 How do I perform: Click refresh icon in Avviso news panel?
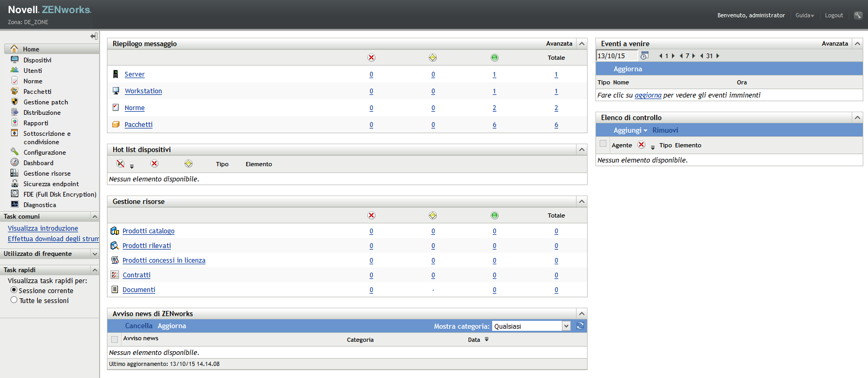580,326
